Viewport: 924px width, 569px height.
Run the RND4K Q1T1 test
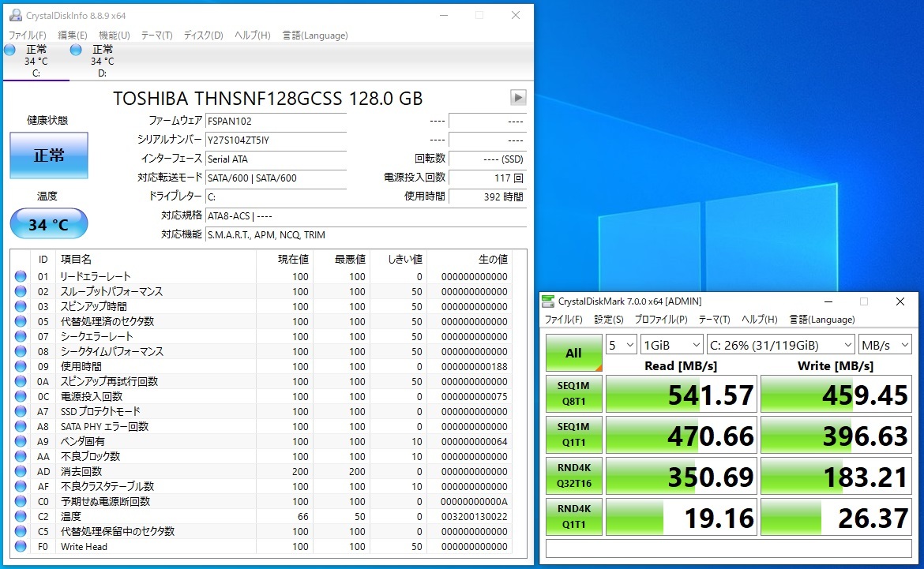(x=574, y=516)
